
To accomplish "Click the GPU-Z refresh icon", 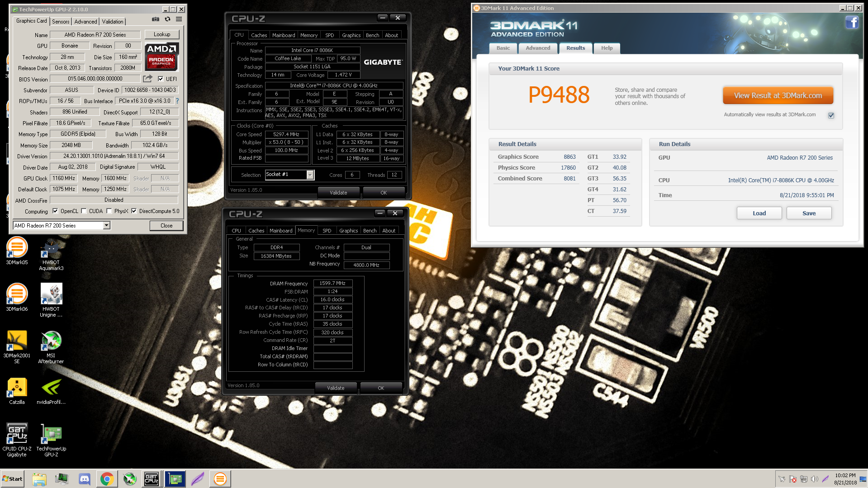I will 167,19.
